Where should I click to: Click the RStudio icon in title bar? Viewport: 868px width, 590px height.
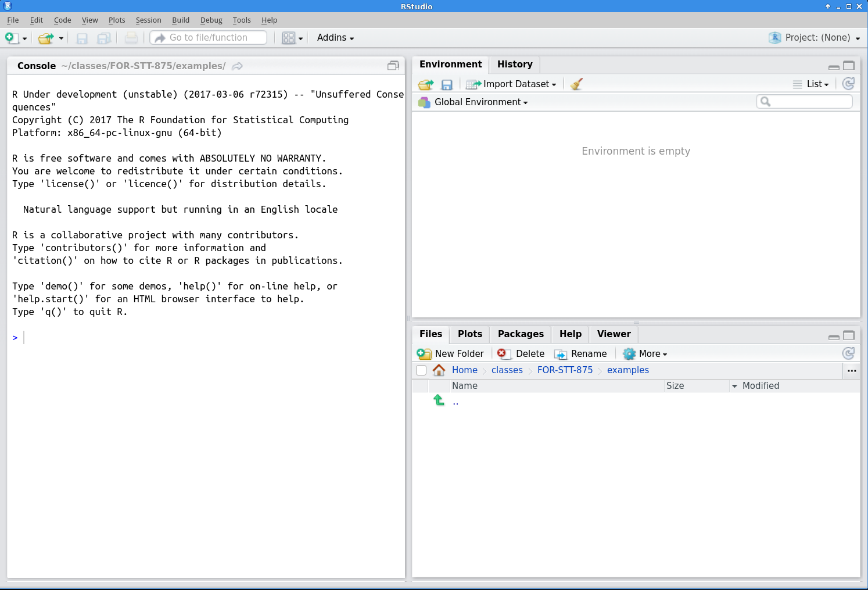click(8, 6)
